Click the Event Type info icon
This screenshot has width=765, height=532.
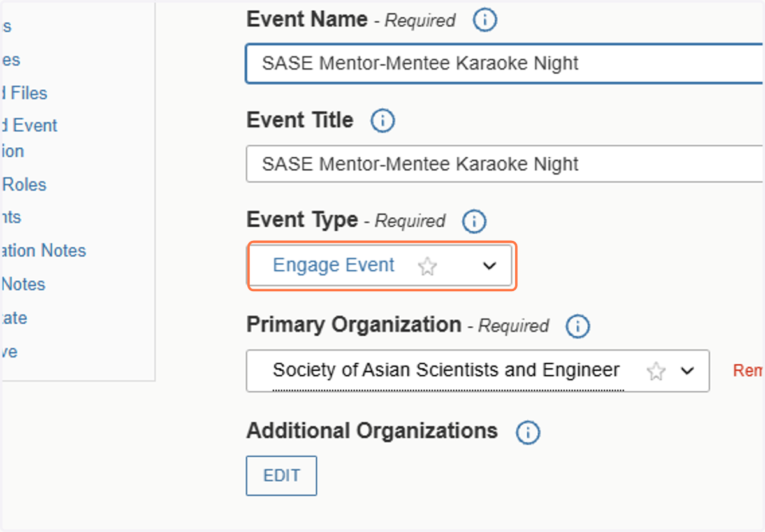[474, 222]
